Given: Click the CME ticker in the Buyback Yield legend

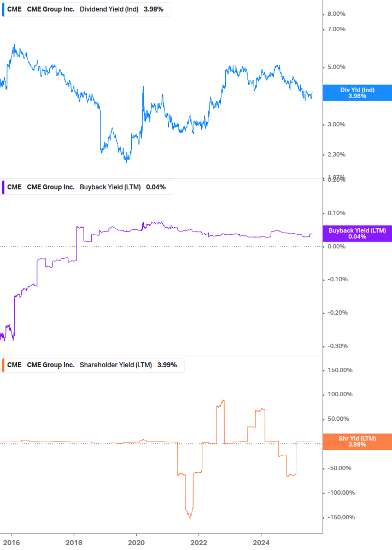Looking at the screenshot, I should tap(14, 187).
